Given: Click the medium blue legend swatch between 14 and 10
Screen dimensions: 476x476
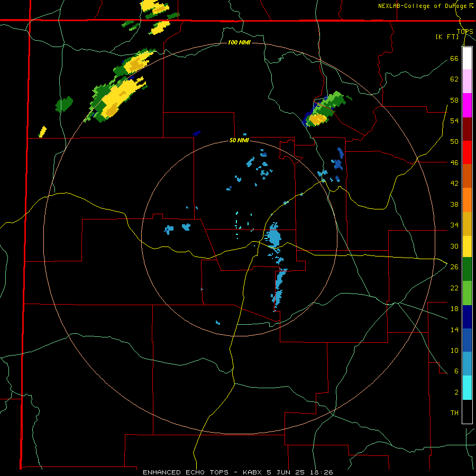Looking at the screenshot, I should pyautogui.click(x=467, y=340).
